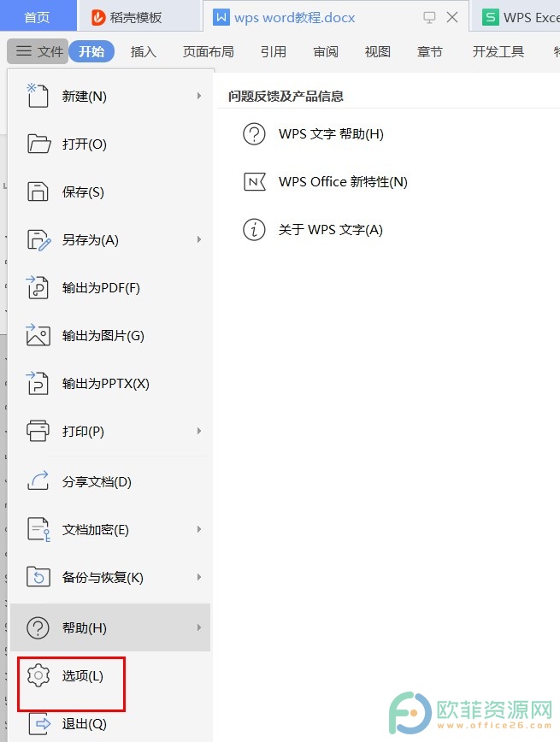Viewport: 560px width, 742px height.
Task: Click the Exit arrow icon
Action: pos(39,723)
